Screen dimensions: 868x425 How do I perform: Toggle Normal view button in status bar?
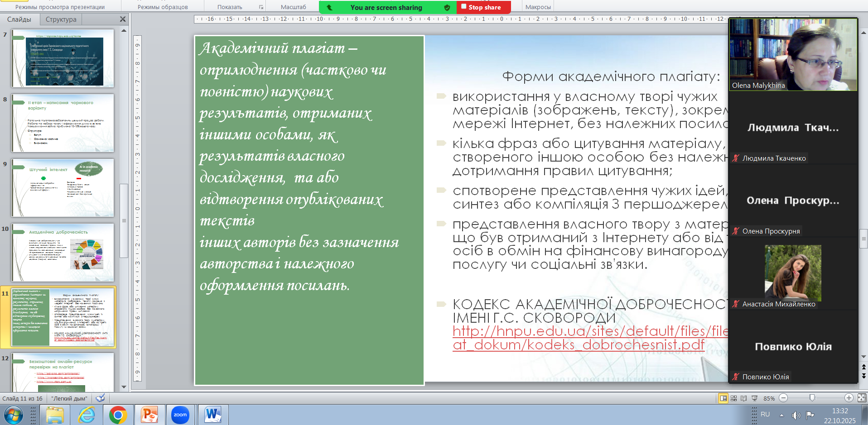723,398
